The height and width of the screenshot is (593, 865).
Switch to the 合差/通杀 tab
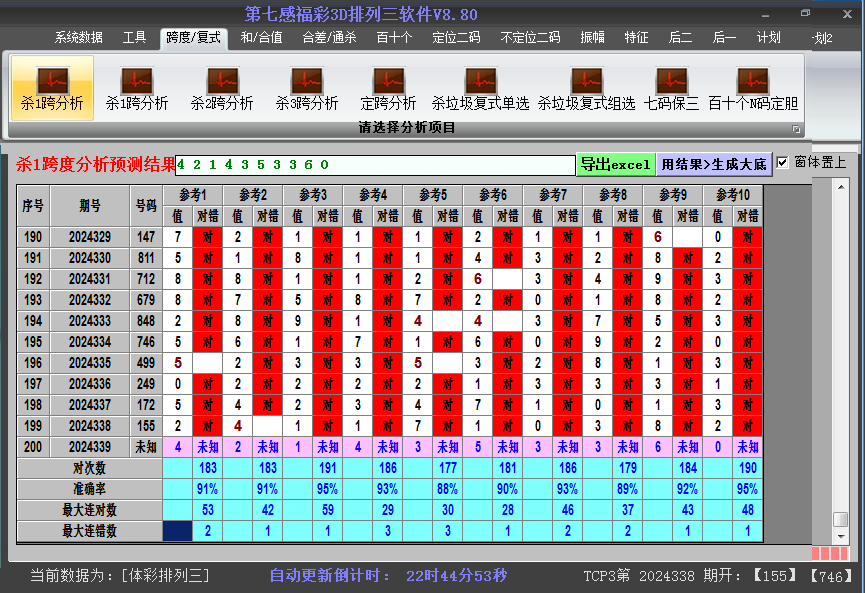point(329,38)
